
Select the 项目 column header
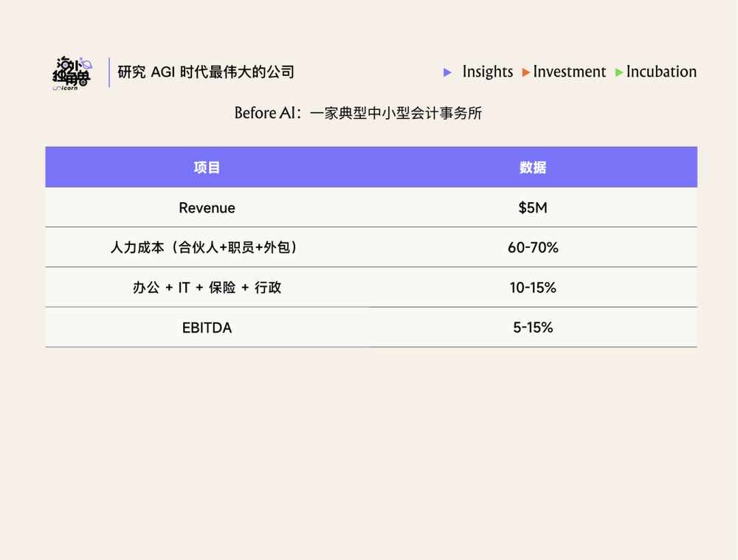tap(207, 167)
